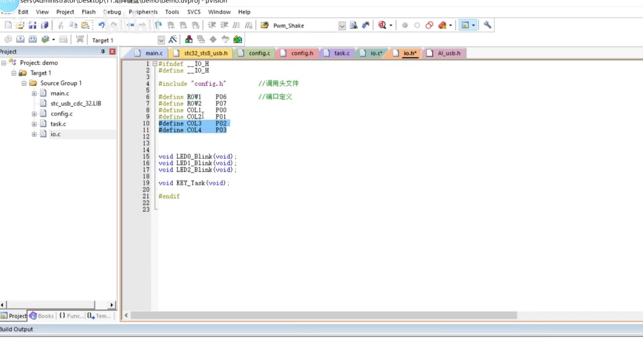Click the editor horizontal scrollbar thumb
Screen dimensions: 643x364
(x=323, y=315)
